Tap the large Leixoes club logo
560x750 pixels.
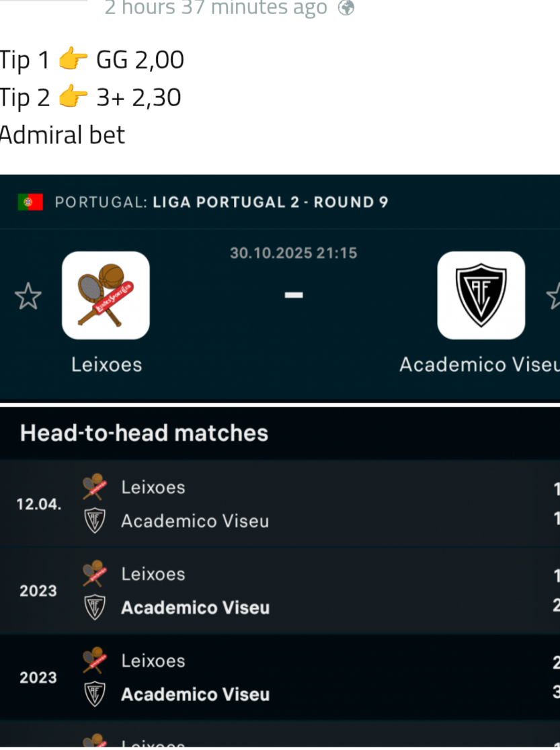[106, 295]
